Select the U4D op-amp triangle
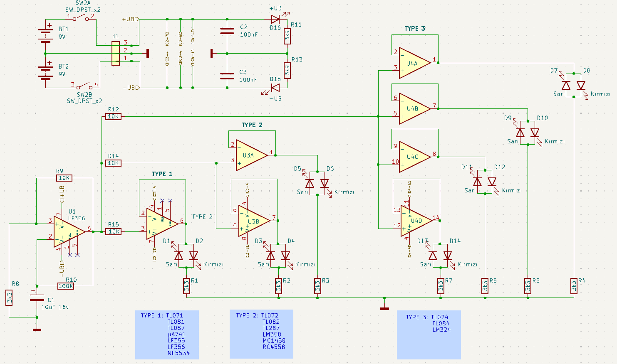This screenshot has width=617, height=364. click(x=416, y=221)
